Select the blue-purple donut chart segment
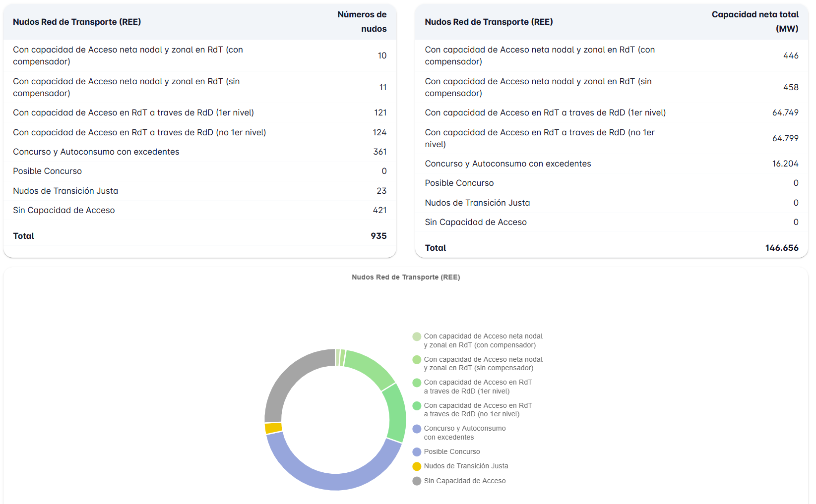The width and height of the screenshot is (816, 504). [327, 480]
